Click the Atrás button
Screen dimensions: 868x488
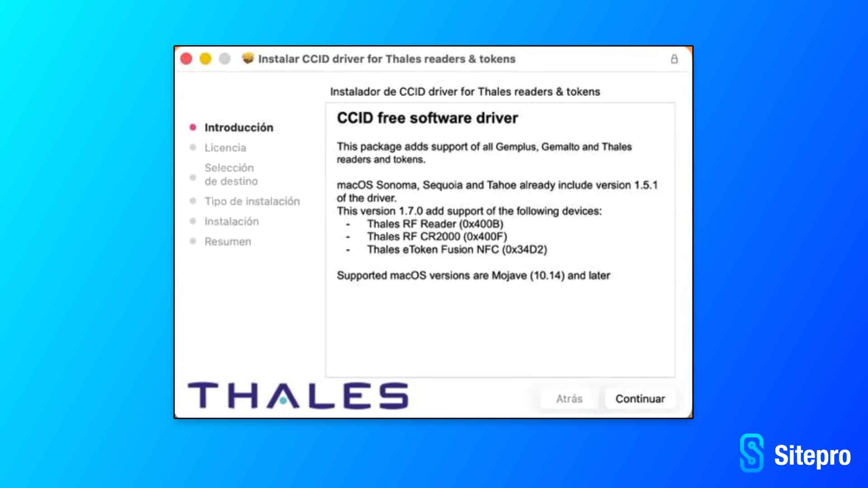tap(569, 399)
